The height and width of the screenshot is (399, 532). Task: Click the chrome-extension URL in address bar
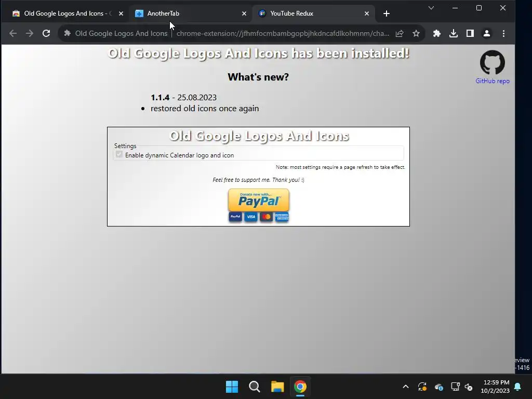(x=283, y=33)
